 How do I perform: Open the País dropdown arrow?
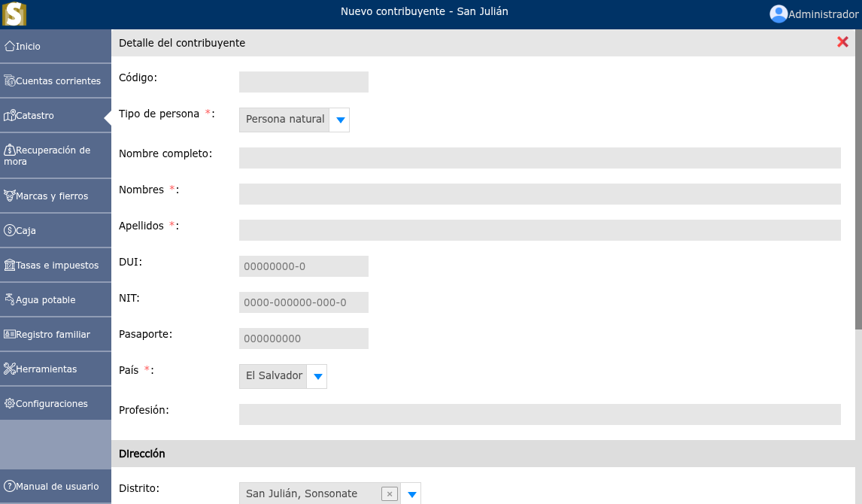point(317,376)
